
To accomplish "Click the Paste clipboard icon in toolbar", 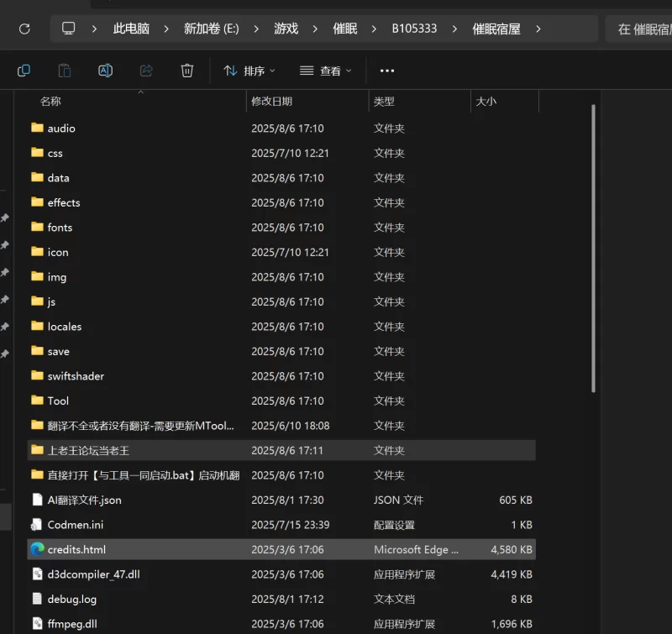I will [65, 71].
